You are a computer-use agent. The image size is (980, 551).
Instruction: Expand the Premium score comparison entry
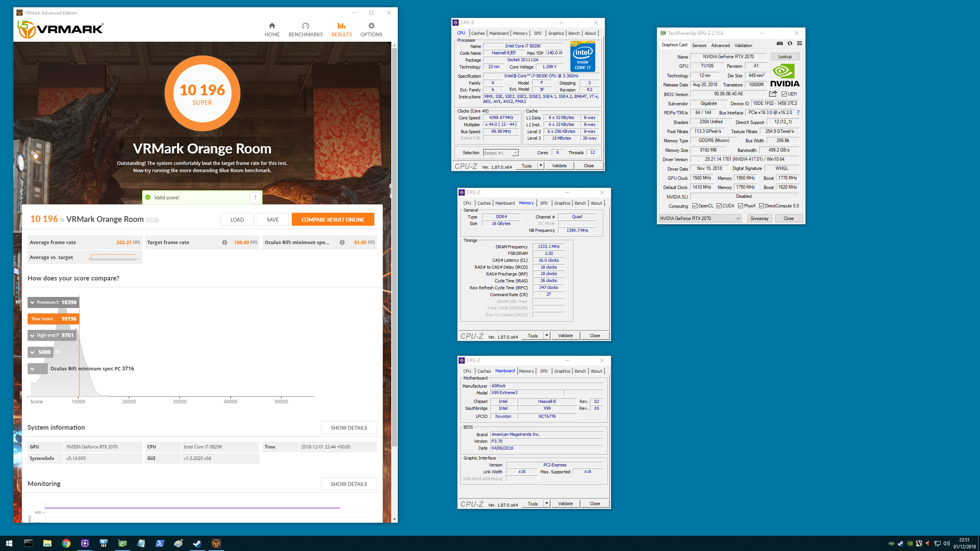click(53, 302)
